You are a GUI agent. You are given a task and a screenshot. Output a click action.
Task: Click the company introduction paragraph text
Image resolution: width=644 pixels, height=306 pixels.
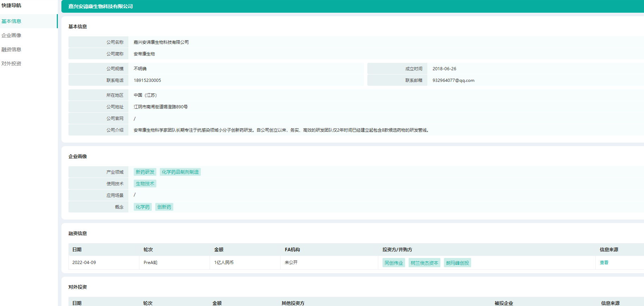point(282,130)
